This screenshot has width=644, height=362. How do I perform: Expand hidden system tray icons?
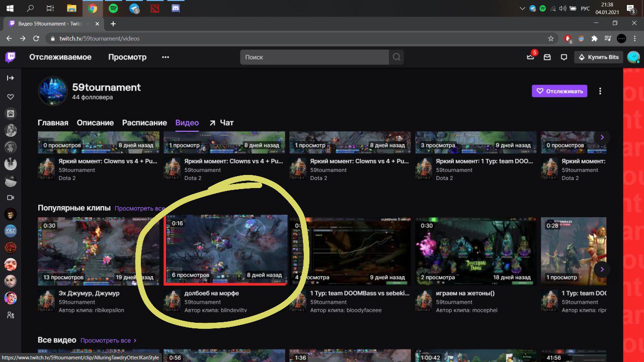click(523, 8)
